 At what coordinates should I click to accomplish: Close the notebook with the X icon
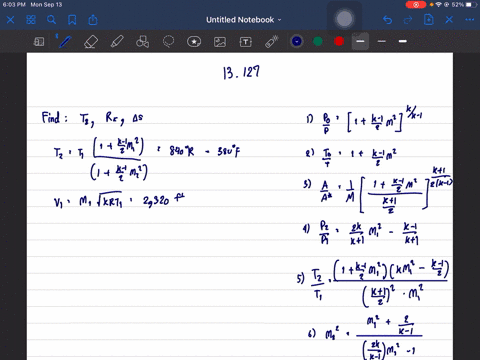click(10, 20)
